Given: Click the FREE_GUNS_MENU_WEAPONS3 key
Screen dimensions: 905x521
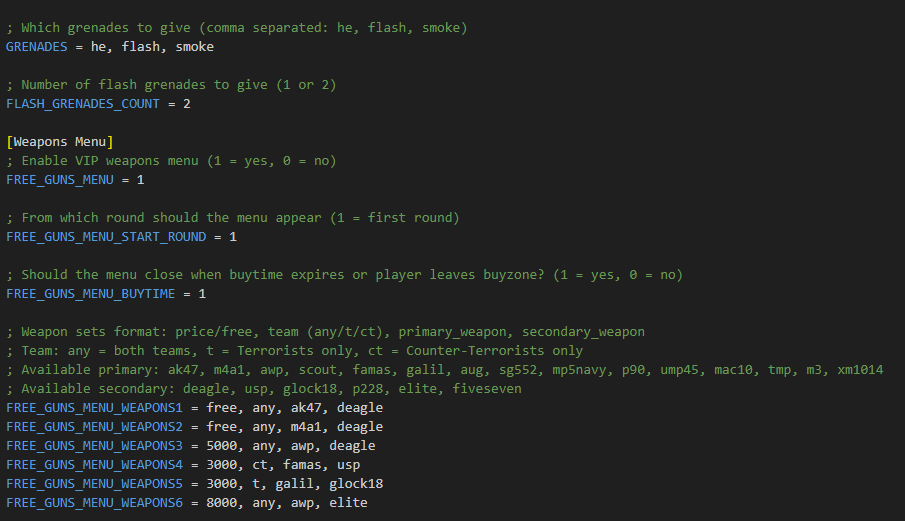Looking at the screenshot, I should (x=95, y=446).
